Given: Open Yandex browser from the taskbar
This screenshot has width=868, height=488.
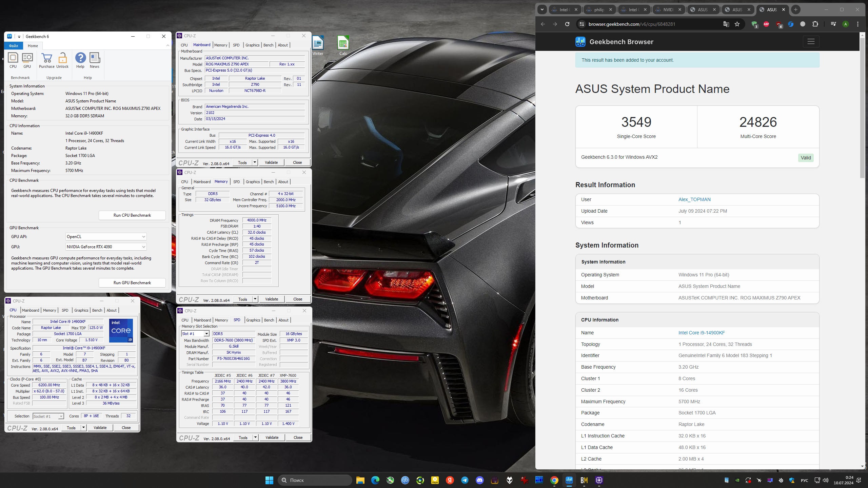Looking at the screenshot, I should 450,480.
